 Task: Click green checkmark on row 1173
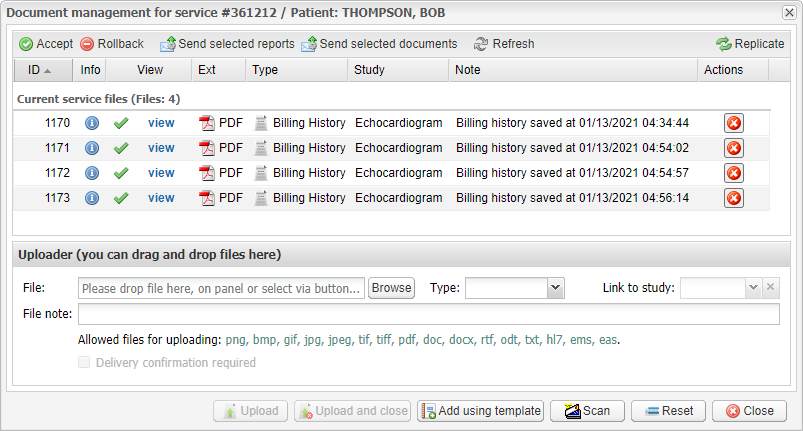click(121, 198)
